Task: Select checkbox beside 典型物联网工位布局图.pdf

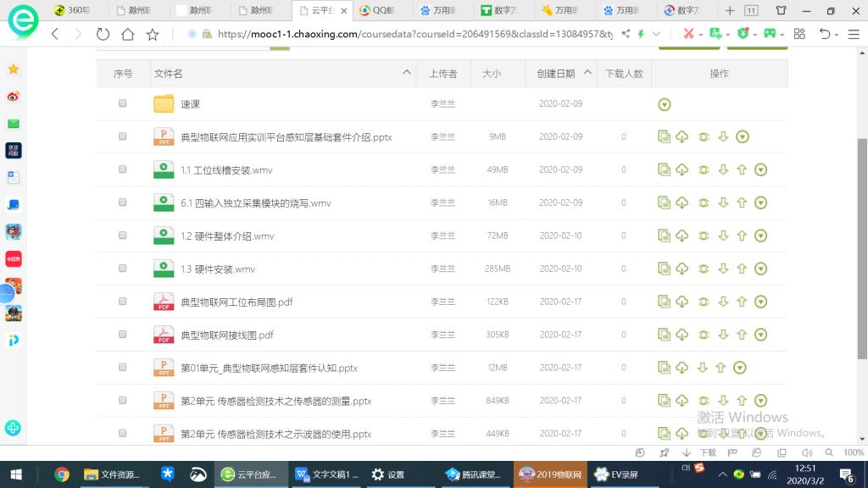Action: tap(123, 302)
